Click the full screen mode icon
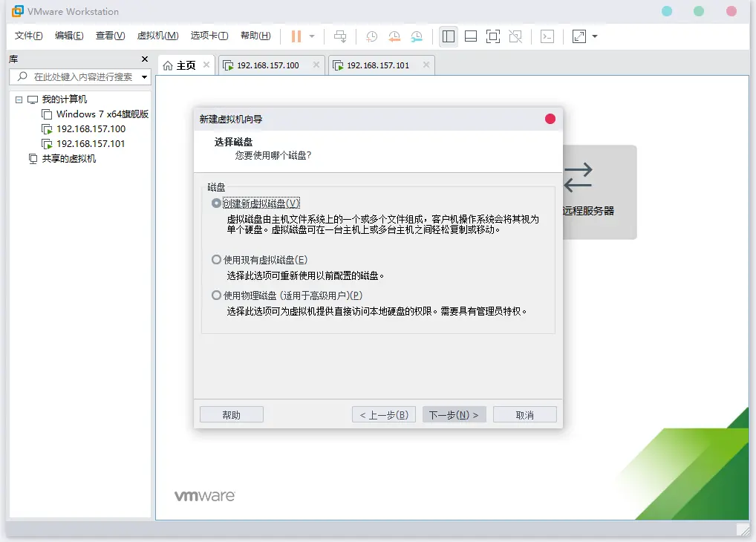 pos(493,36)
